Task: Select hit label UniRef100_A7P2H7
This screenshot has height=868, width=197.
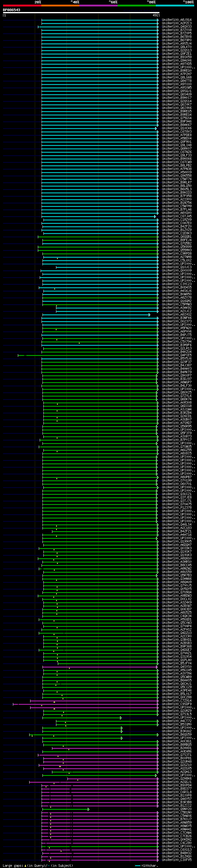Action: pos(176,74)
